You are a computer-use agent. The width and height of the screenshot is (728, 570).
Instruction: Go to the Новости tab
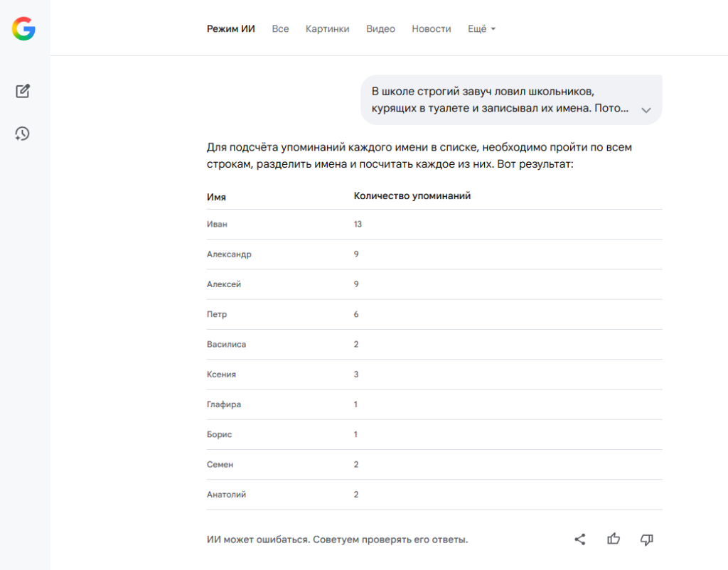(x=432, y=29)
